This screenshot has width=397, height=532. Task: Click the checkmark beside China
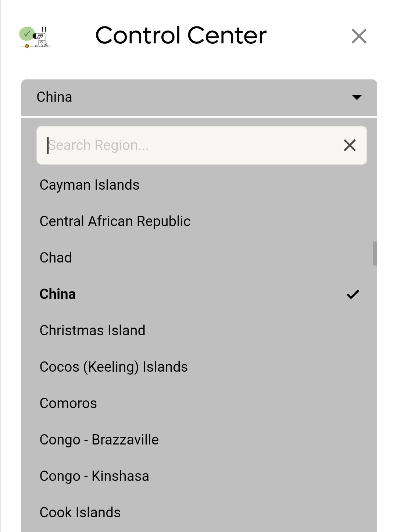(x=353, y=294)
